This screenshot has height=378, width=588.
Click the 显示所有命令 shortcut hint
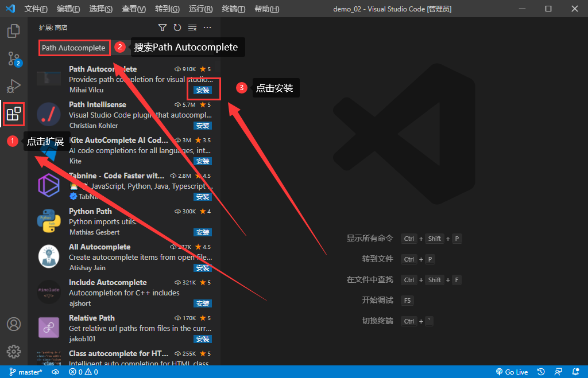coord(404,239)
